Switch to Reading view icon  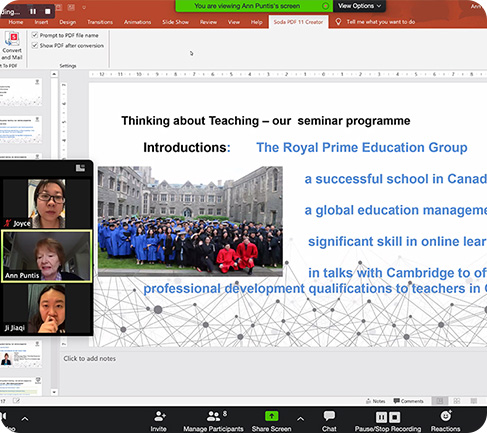474,401
